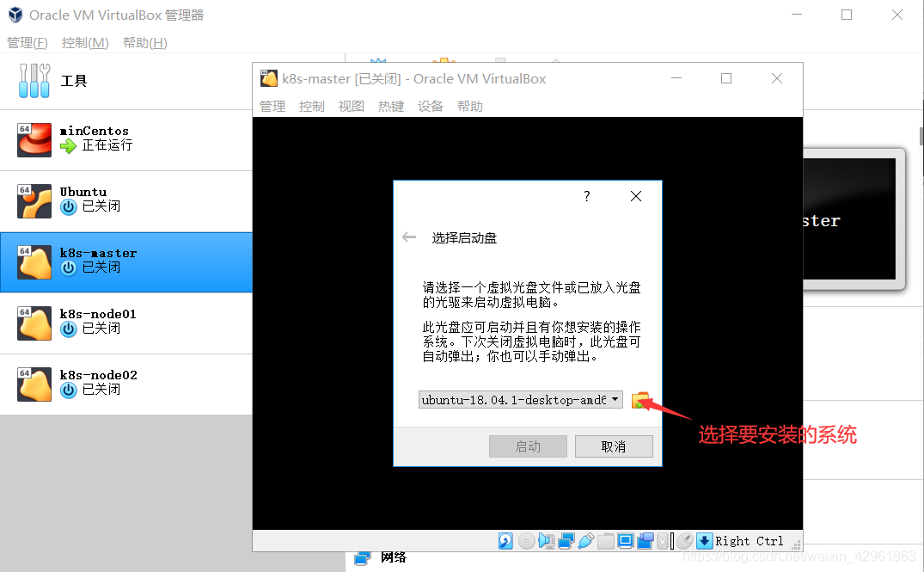Screen dimensions: 924x572
Task: Click the mouse integration indicator in the status bar
Action: click(x=685, y=541)
